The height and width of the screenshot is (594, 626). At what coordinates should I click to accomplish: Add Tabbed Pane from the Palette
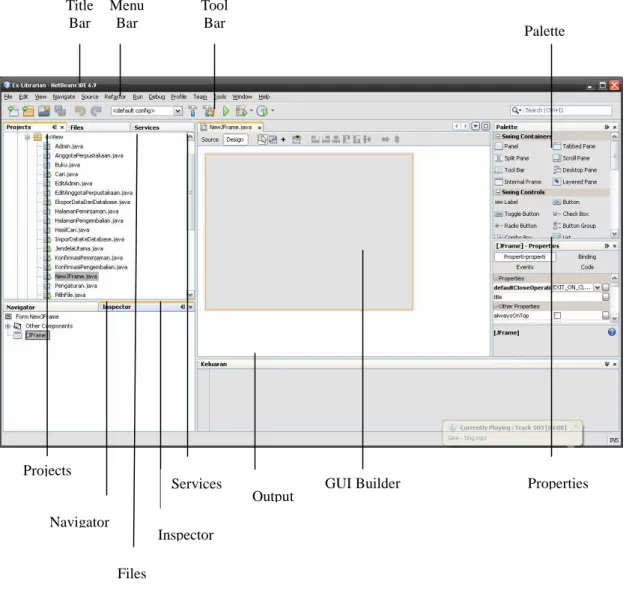574,147
